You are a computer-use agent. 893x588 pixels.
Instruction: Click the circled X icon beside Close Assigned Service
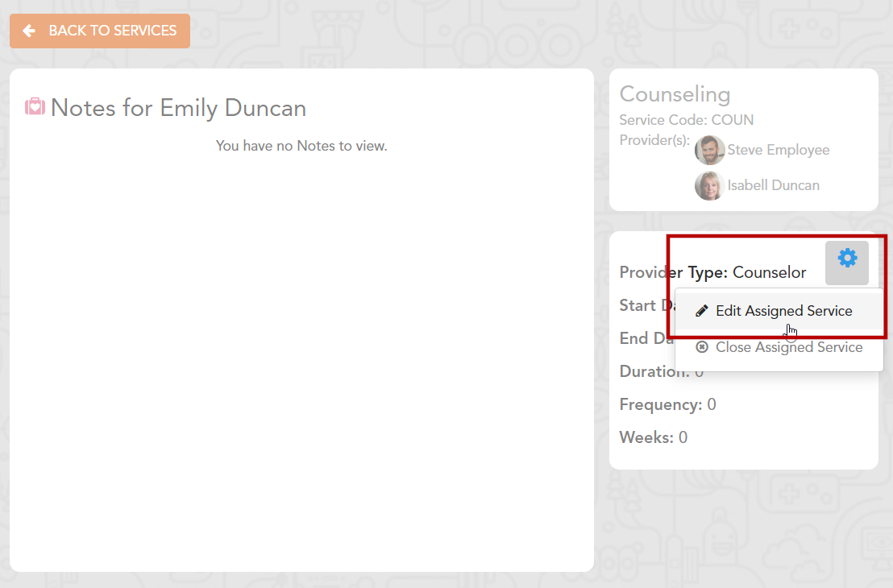coord(702,347)
